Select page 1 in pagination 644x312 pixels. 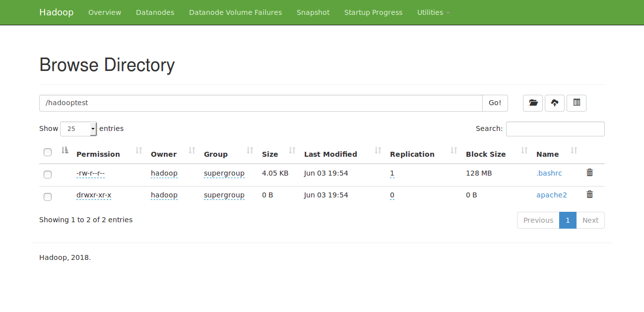pyautogui.click(x=568, y=220)
